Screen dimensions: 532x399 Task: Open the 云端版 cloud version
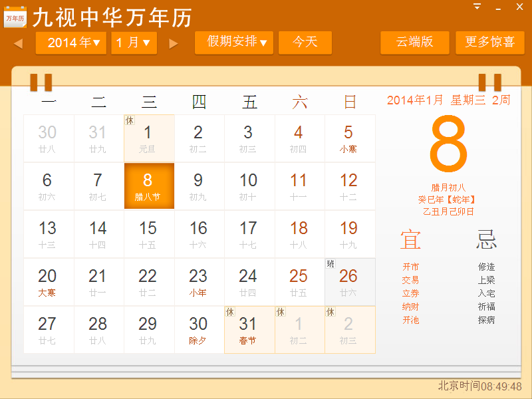click(x=414, y=43)
